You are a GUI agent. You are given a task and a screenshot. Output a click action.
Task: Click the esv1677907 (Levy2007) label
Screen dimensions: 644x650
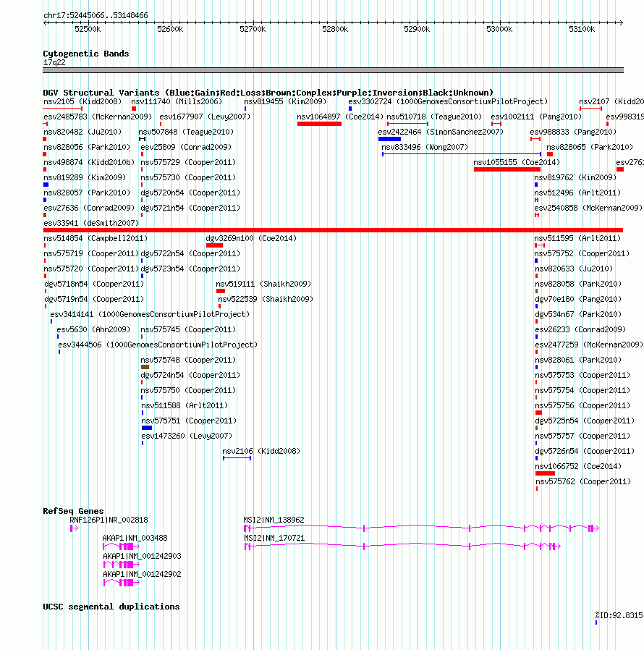205,117
